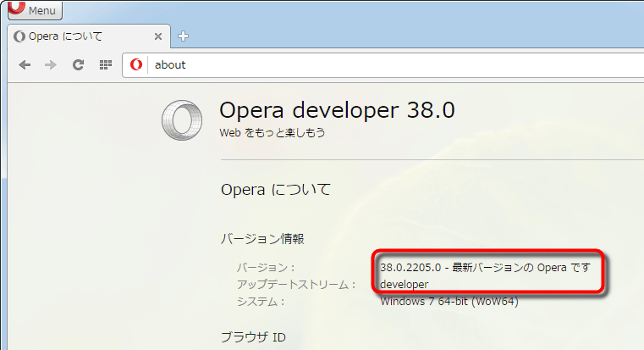The image size is (644, 350).
Task: Select the 'Web をもっと楽しもう' tagline
Action: coord(272,133)
